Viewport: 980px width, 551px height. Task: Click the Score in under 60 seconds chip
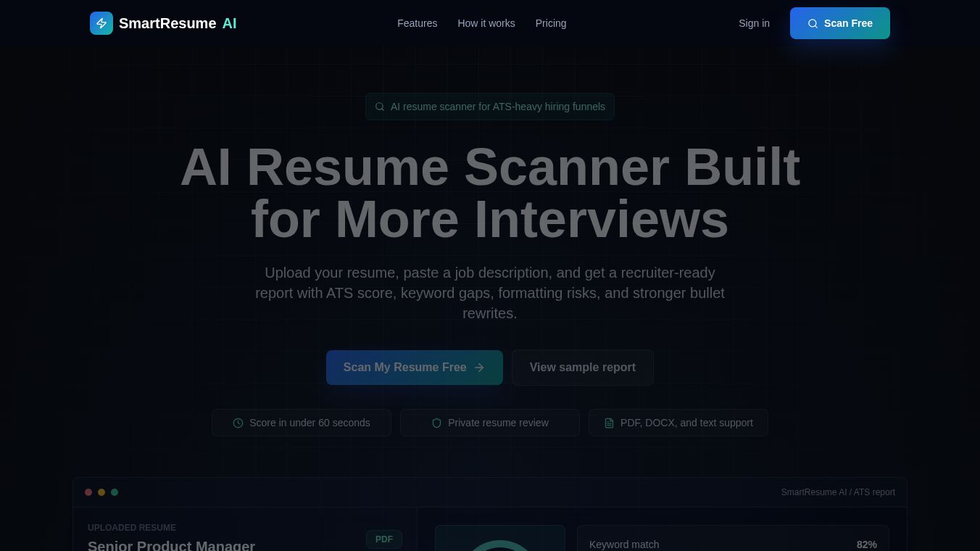(302, 423)
